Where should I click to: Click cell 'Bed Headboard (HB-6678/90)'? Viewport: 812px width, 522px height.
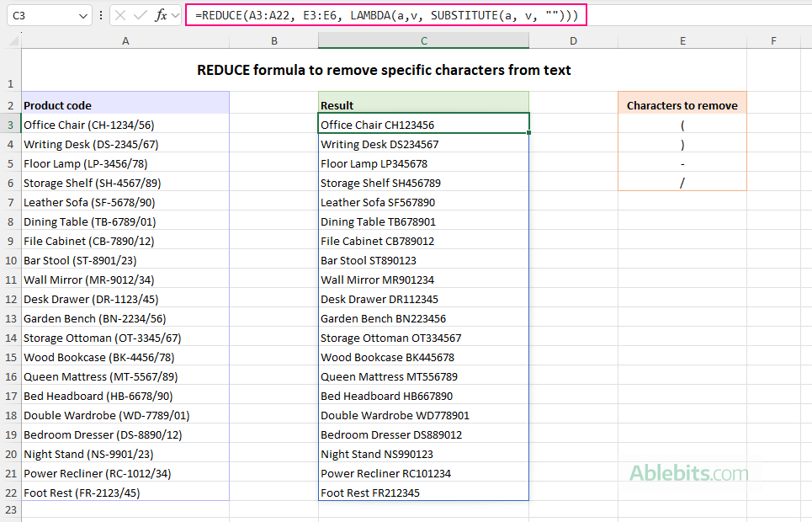click(125, 396)
